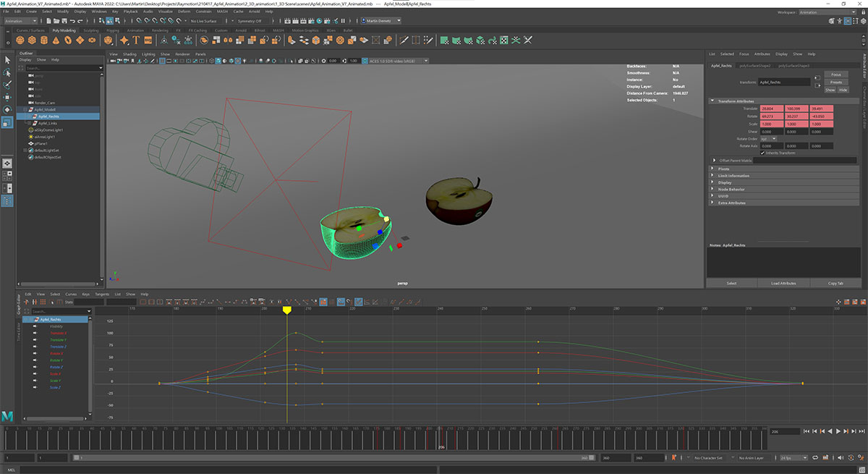Image resolution: width=868 pixels, height=474 pixels.
Task: Toggle the Inherits Transform checkbox
Action: pyautogui.click(x=762, y=153)
